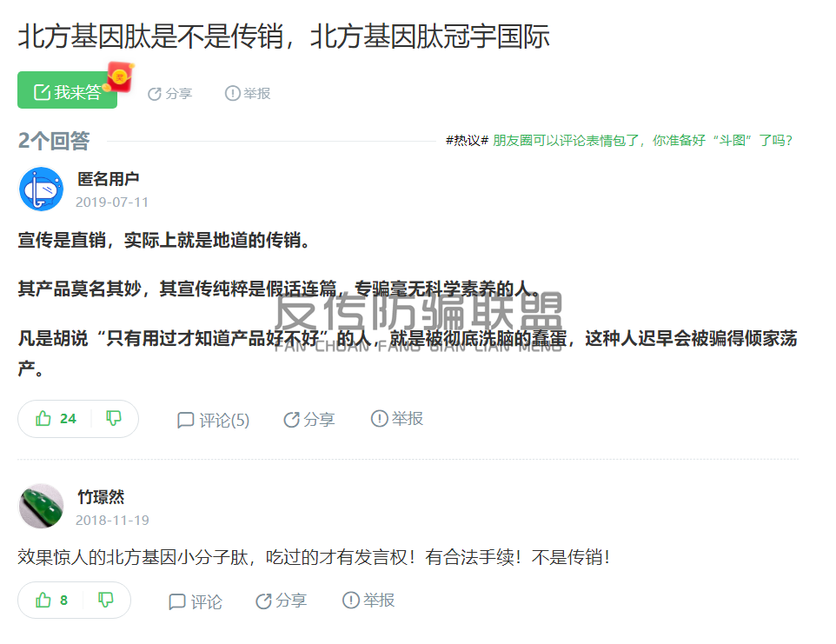Viewport: 836px width, 644px height.
Task: Click 竹璟然's jade avatar thumbnail
Action: pos(41,506)
